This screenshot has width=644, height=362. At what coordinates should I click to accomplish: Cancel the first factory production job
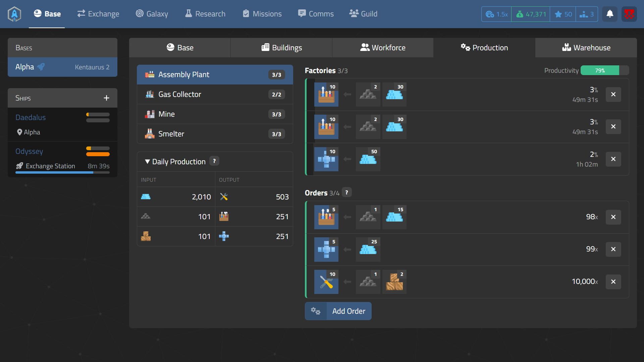[x=613, y=94]
